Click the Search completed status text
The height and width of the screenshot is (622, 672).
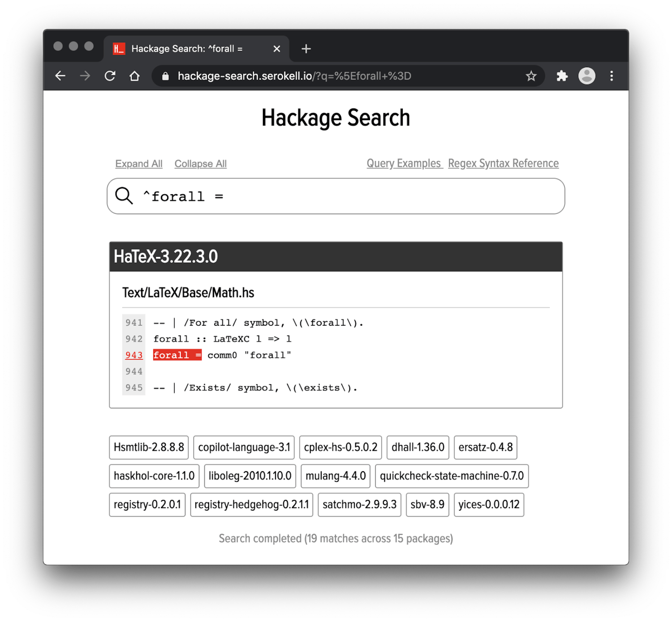pos(336,539)
